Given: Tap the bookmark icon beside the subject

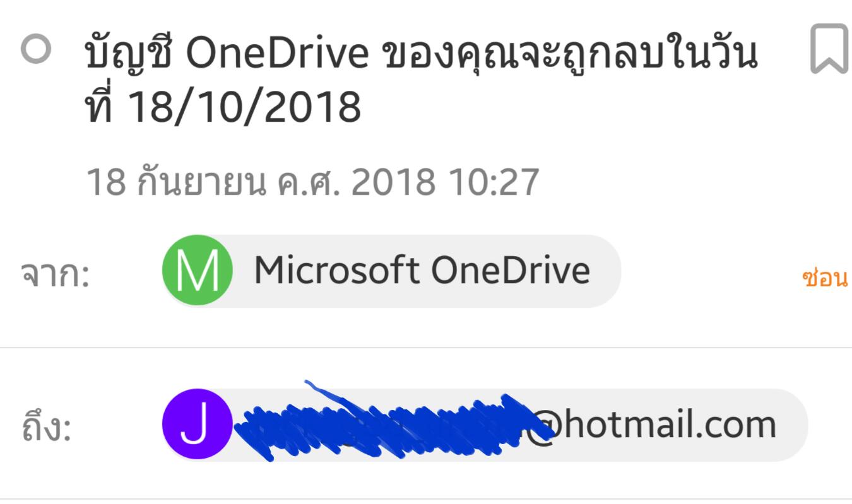Looking at the screenshot, I should click(829, 48).
